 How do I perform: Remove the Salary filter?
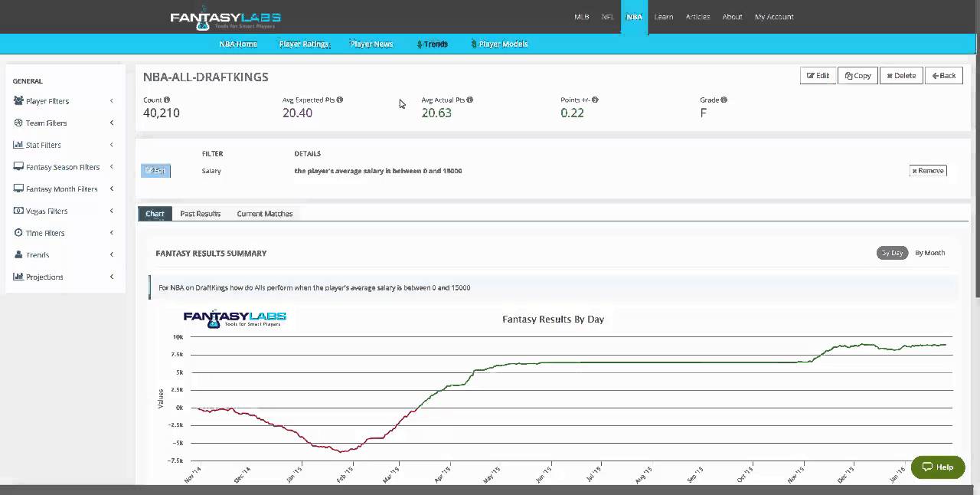928,171
